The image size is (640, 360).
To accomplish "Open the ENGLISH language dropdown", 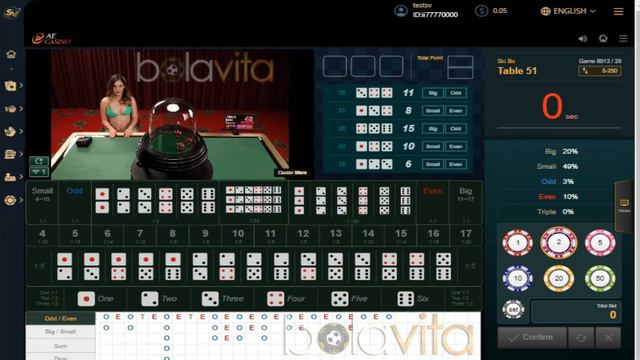I will coord(568,11).
